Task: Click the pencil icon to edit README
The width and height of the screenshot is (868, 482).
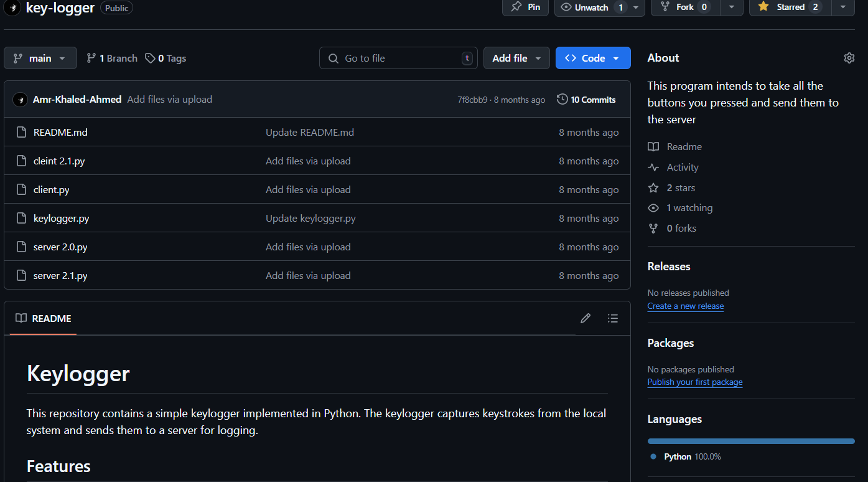Action: point(585,318)
